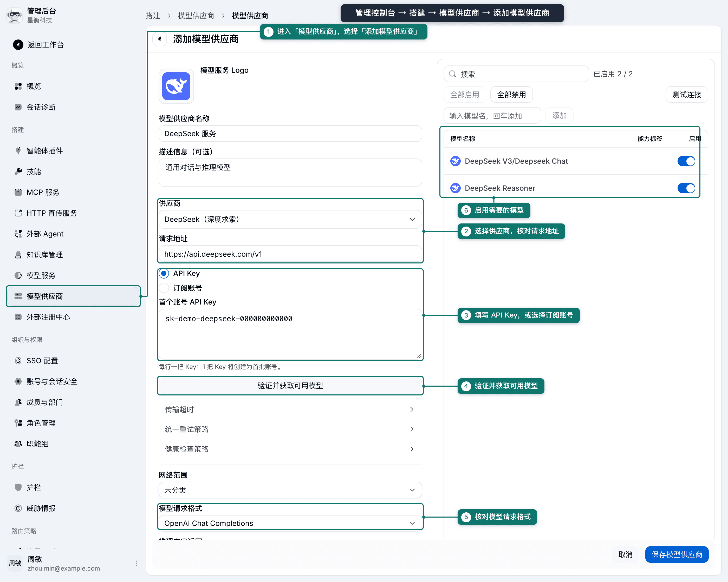Go to 账号与会话安全 in the sidebar
Screen dimensions: 728x582
[73, 381]
